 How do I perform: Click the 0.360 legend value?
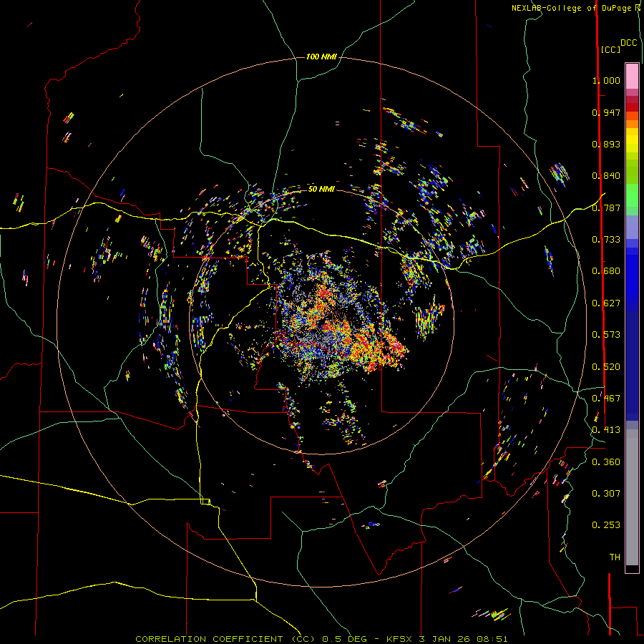tap(606, 462)
